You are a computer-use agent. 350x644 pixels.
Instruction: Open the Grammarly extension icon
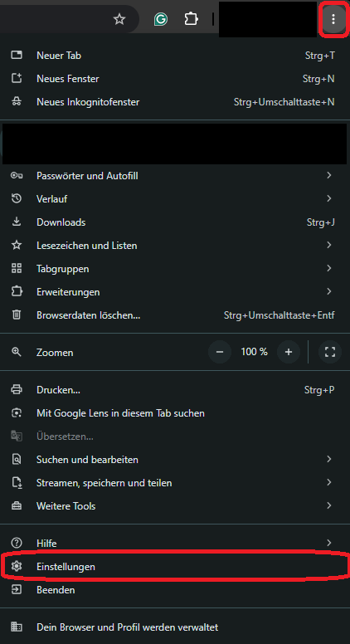[160, 19]
